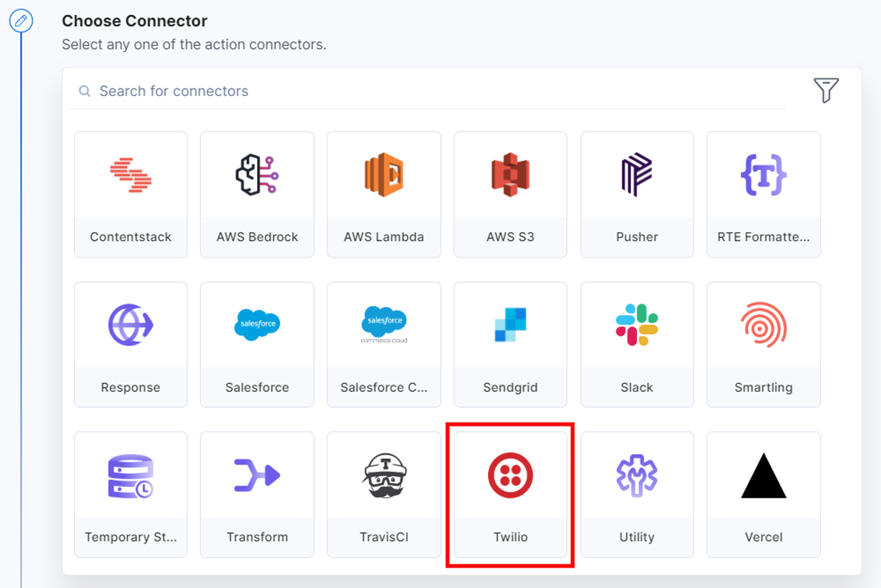Screen dimensions: 881x588
Task: Click the AWS S3 label
Action: pyautogui.click(x=510, y=237)
